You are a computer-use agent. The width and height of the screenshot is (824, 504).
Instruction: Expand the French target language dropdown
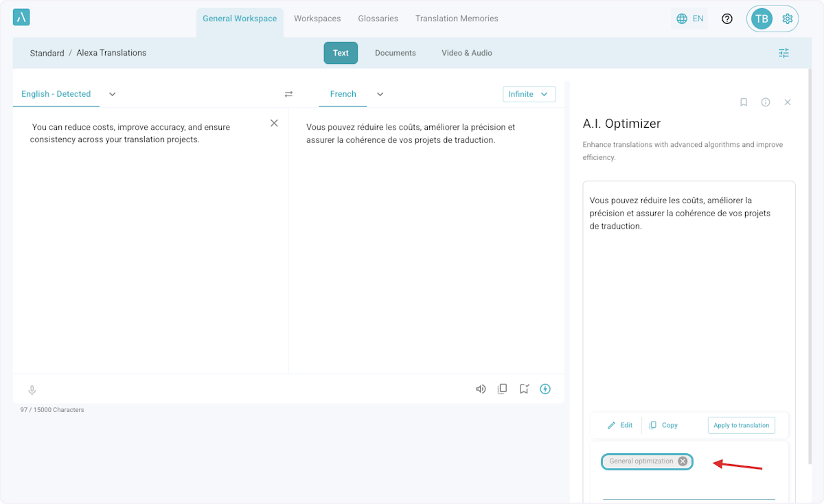(380, 94)
